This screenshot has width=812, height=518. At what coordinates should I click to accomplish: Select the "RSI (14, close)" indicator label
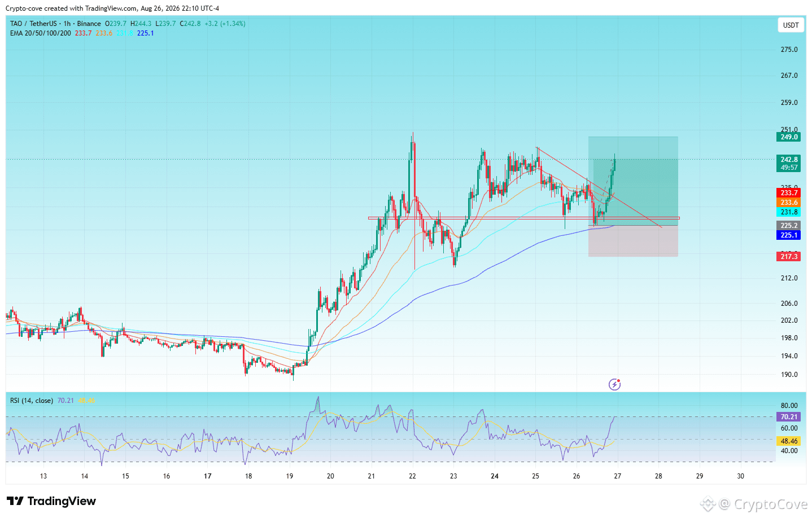coord(32,401)
